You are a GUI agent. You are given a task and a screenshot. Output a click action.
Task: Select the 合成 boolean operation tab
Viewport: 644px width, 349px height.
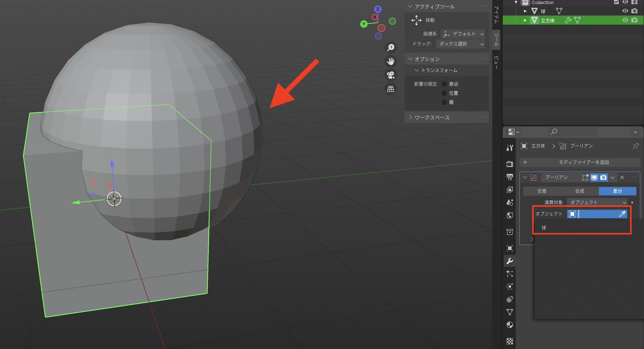pos(579,191)
